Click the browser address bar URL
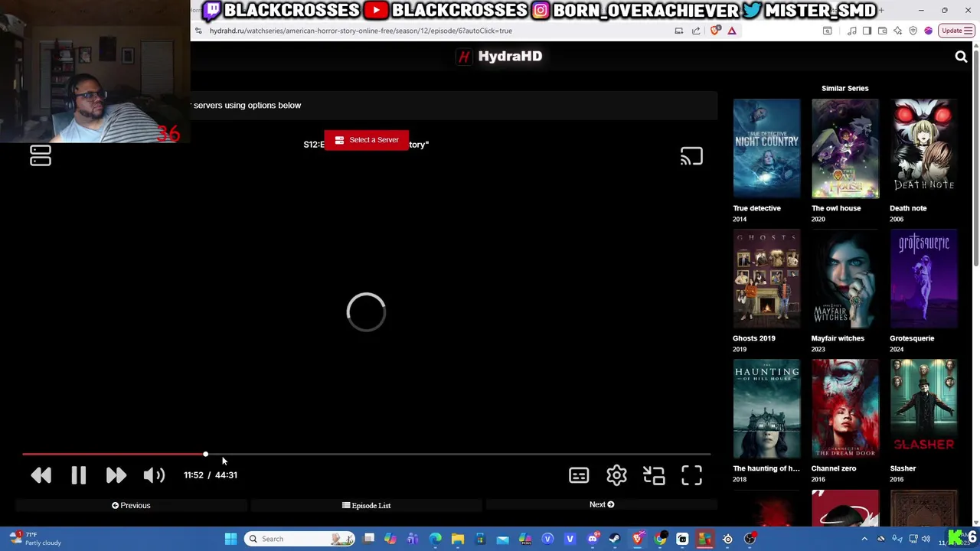980x551 pixels. (361, 31)
